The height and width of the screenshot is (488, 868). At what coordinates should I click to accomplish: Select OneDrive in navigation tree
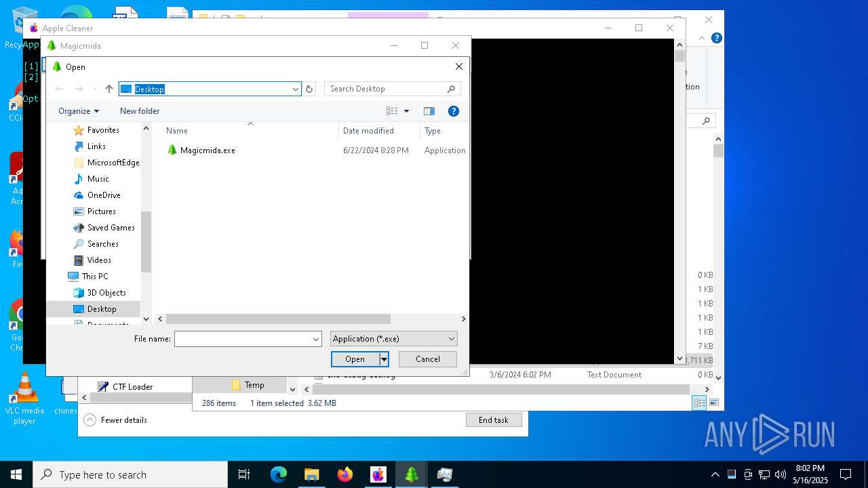pos(104,195)
